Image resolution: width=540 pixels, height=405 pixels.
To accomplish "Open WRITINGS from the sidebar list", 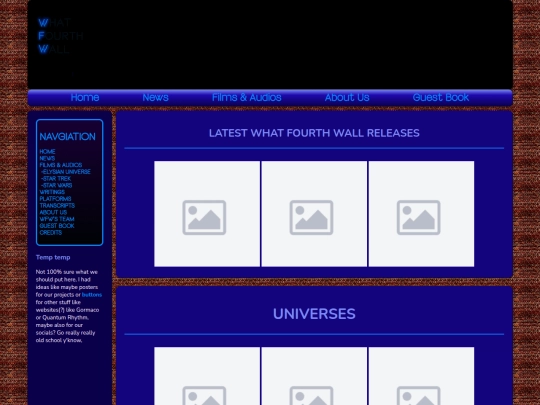I will pyautogui.click(x=52, y=192).
